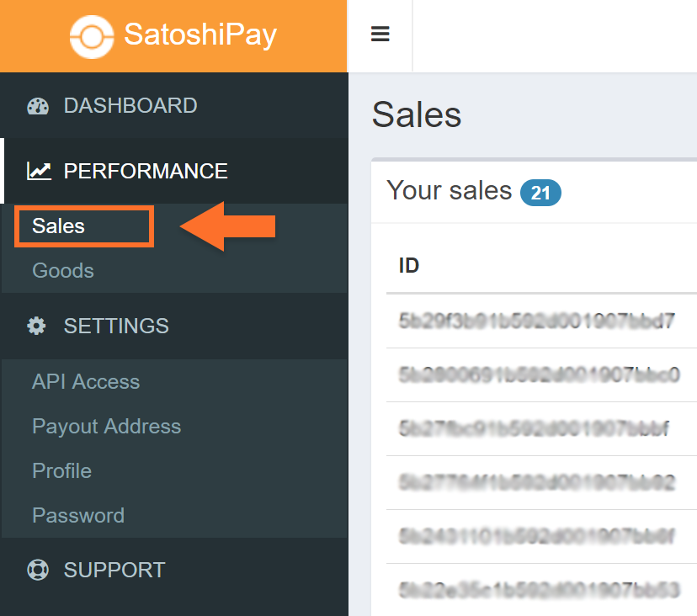Click the Support lifebuoy icon
The image size is (697, 616).
click(x=39, y=571)
